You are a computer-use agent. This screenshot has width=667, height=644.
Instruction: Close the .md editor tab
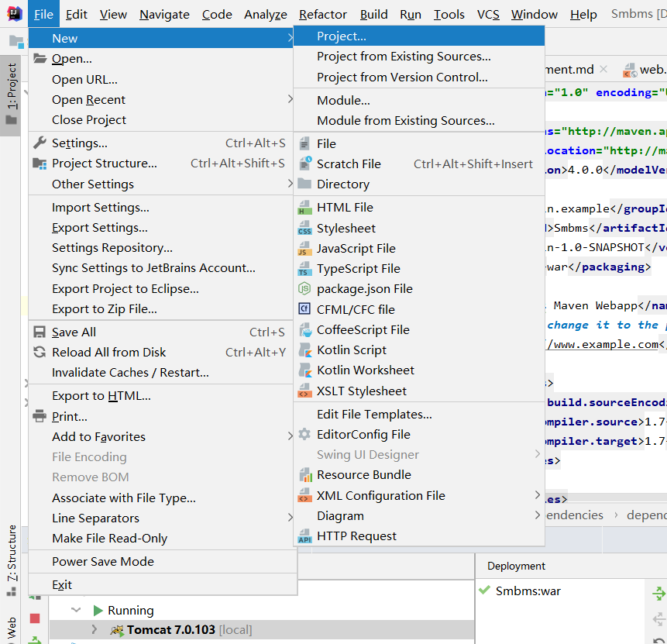(x=603, y=68)
